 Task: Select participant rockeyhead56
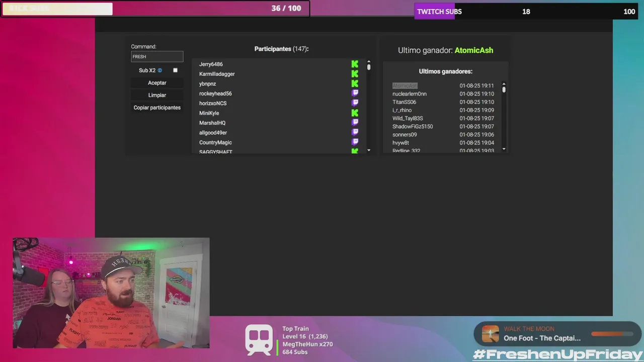(x=215, y=94)
